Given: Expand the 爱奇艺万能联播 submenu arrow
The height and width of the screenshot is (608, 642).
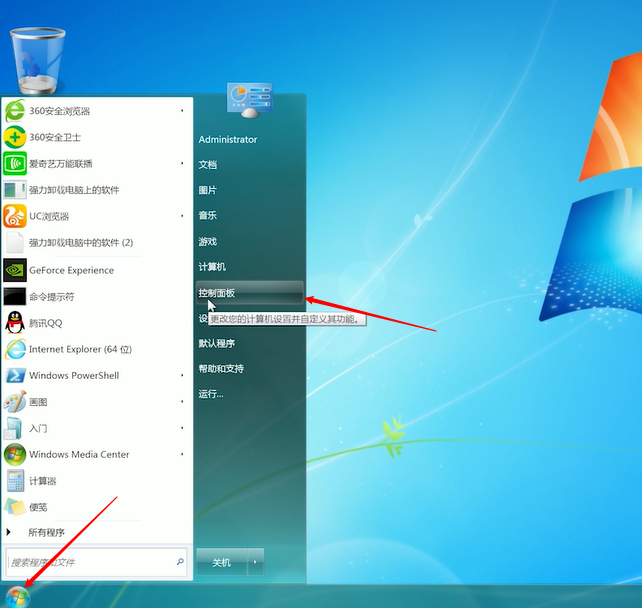Looking at the screenshot, I should [182, 163].
